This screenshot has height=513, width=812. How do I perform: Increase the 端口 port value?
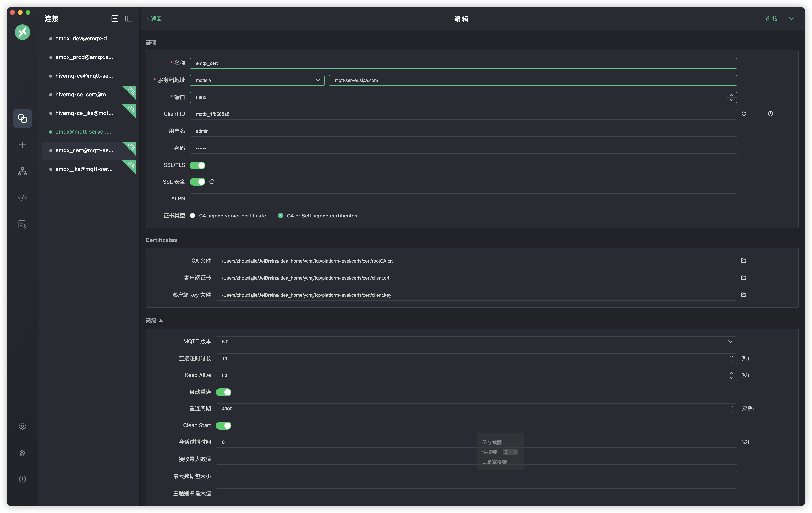pos(731,95)
